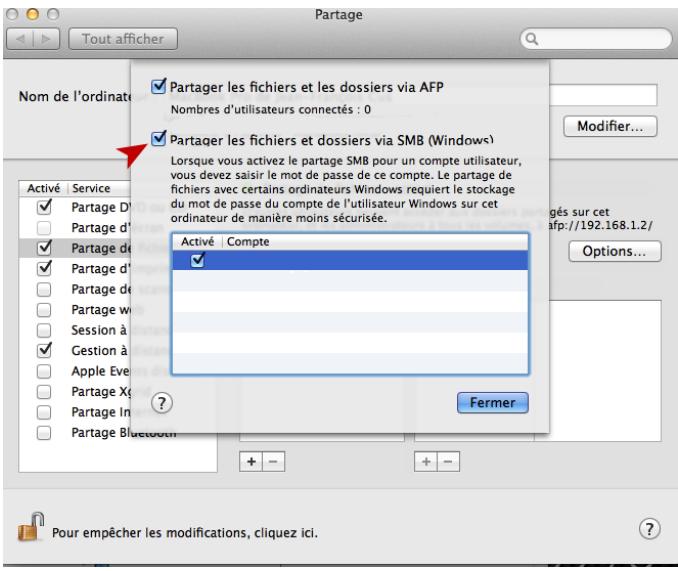
Task: Enable the second service, Partage d'écran
Action: click(44, 227)
